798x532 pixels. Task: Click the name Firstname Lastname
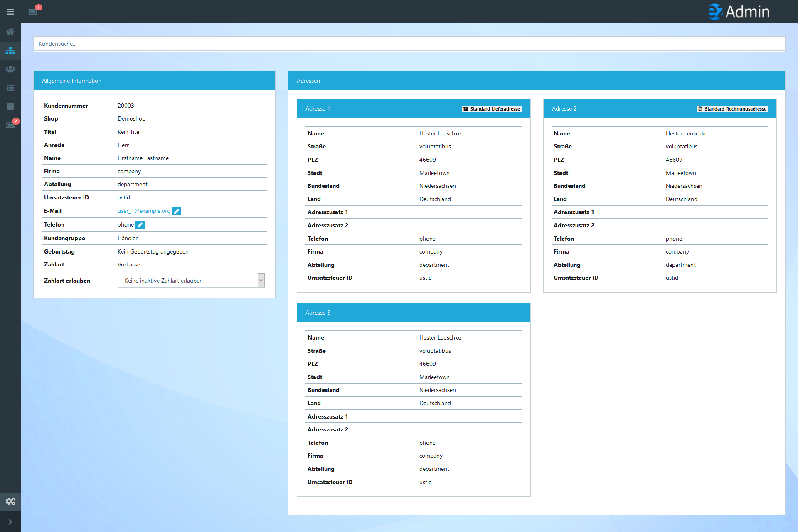(x=143, y=158)
